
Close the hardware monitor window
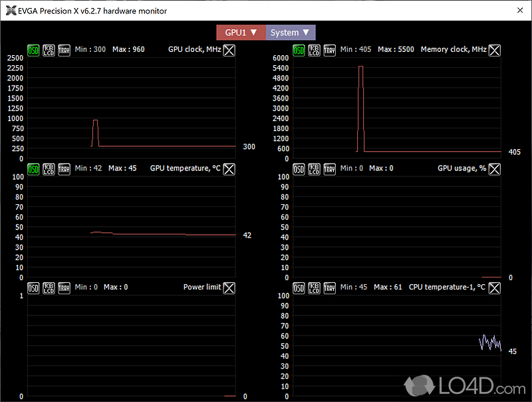520,11
